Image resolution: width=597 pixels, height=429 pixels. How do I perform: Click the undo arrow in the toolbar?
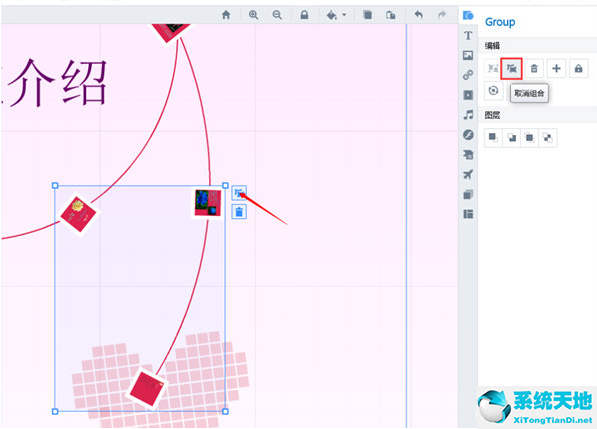[418, 15]
